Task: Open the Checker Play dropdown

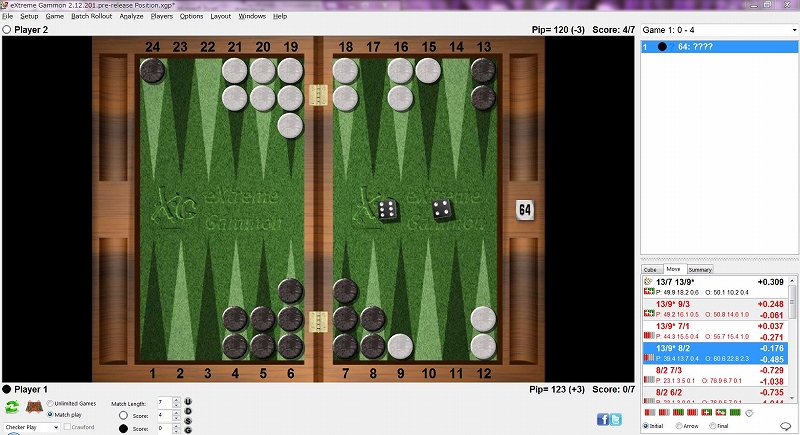Action: pyautogui.click(x=32, y=427)
